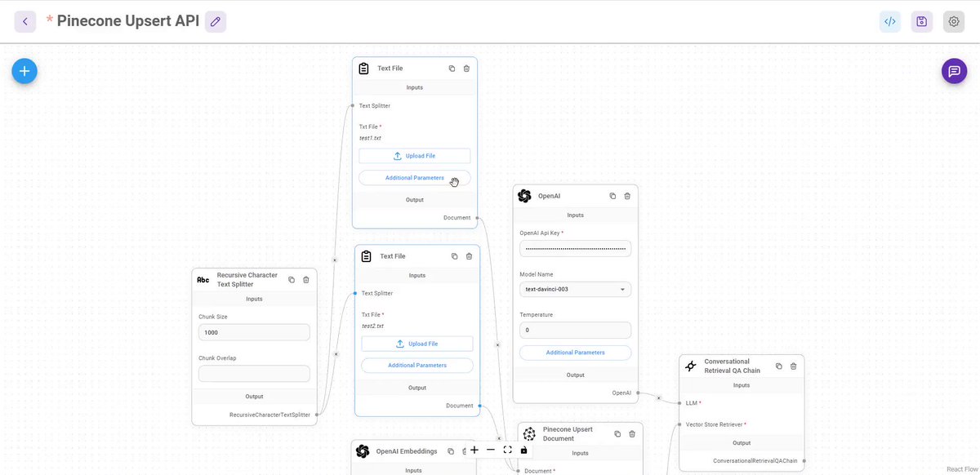
Task: Select the OpenAI node icon
Action: click(524, 196)
